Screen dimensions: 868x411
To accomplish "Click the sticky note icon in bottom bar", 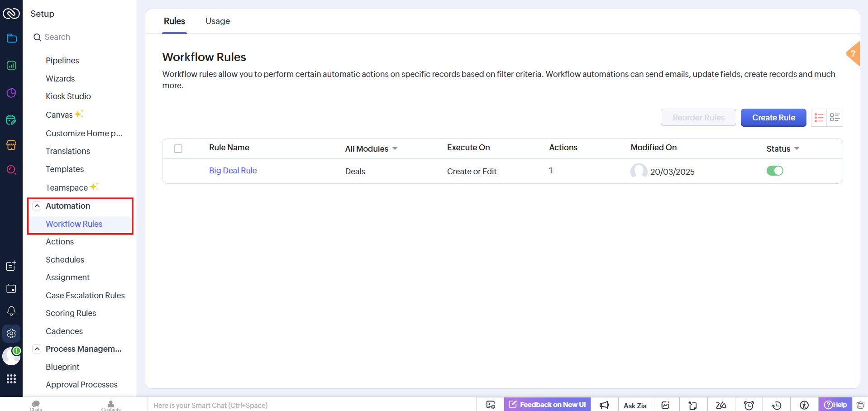I will click(x=693, y=405).
